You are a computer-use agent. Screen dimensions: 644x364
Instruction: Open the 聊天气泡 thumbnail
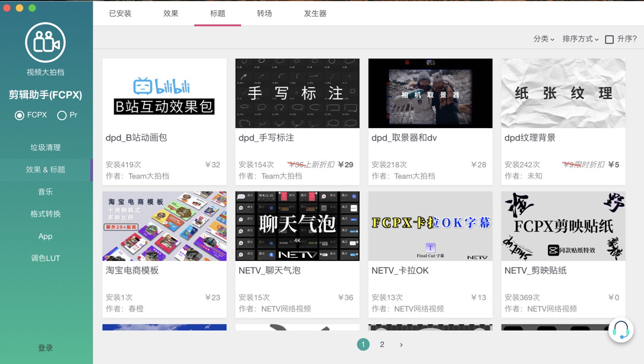(x=297, y=226)
